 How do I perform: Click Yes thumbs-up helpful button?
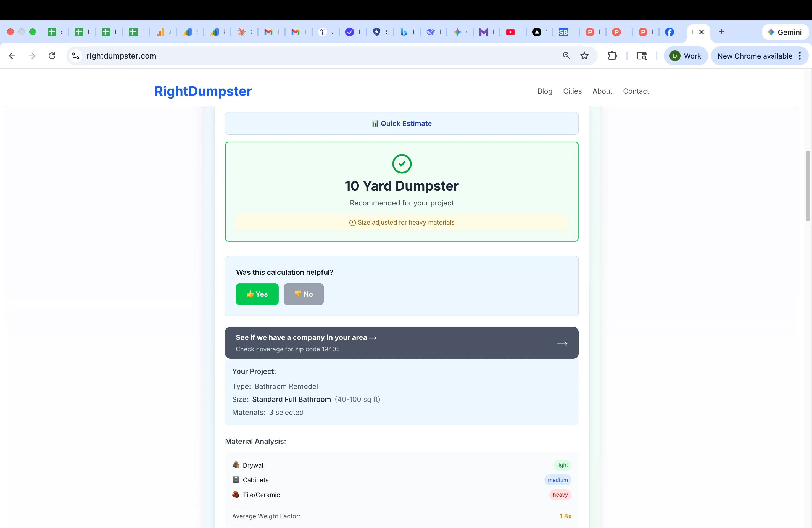(x=257, y=294)
